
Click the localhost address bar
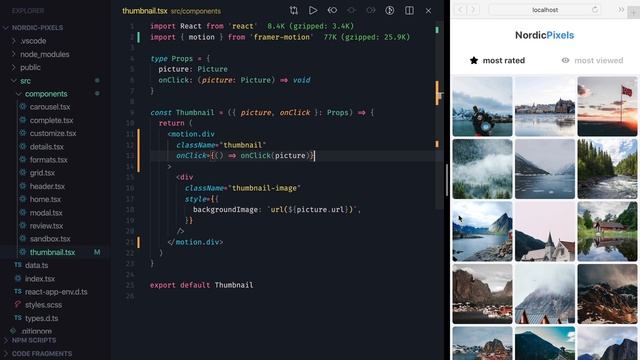(x=545, y=10)
